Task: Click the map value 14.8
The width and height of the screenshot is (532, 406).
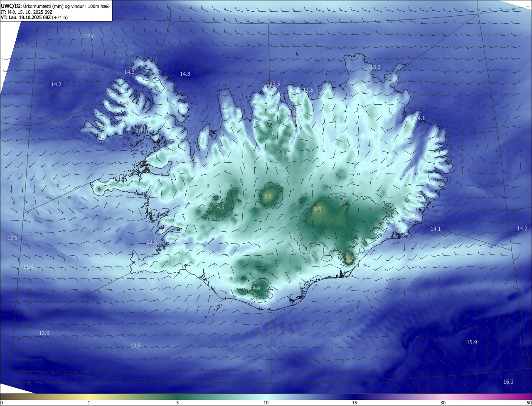Action: pos(185,74)
